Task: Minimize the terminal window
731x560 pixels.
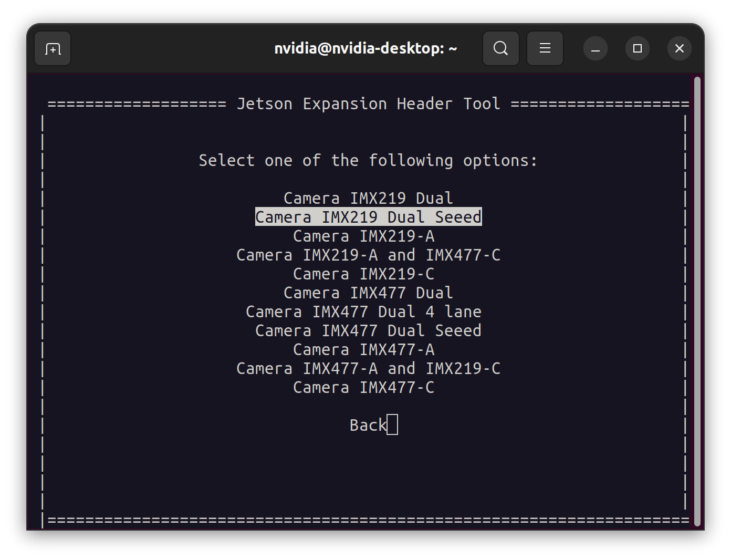Action: [596, 49]
